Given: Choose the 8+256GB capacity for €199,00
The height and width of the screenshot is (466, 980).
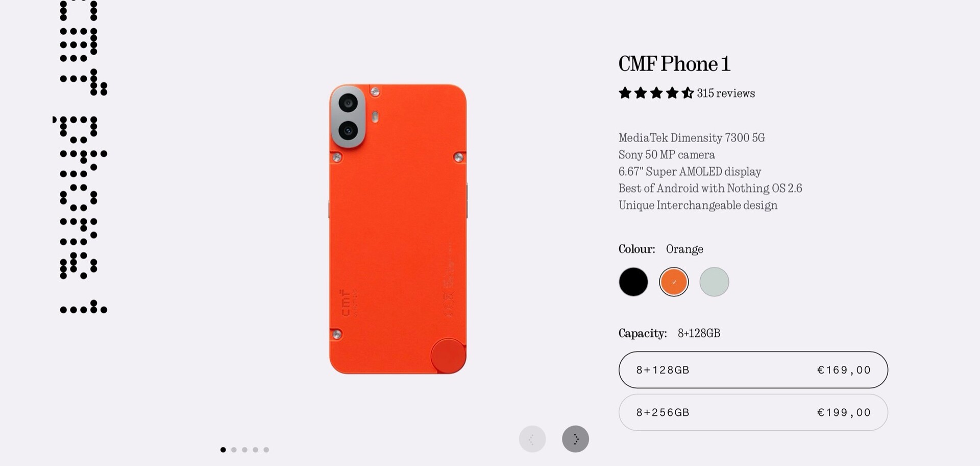Looking at the screenshot, I should 753,412.
